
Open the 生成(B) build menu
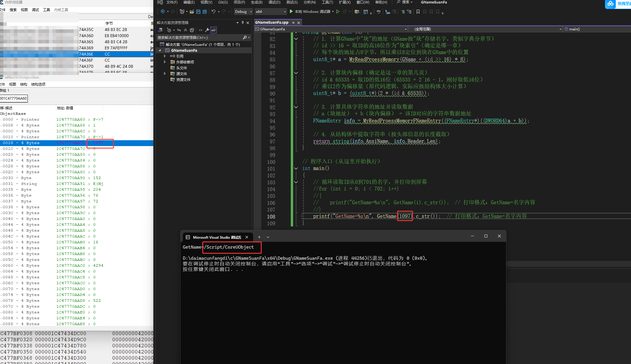[257, 2]
